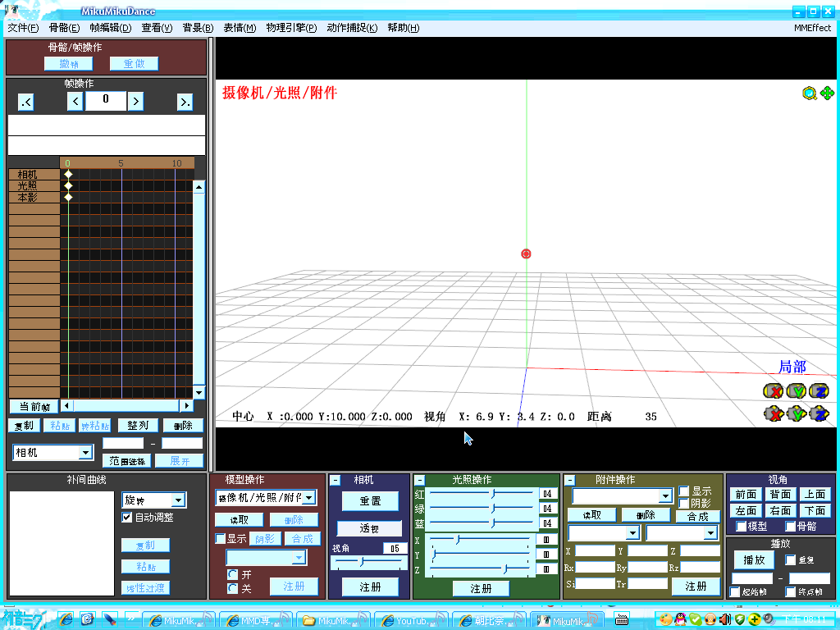
Task: Click the magnifier zoom icon in viewport
Action: click(x=809, y=94)
